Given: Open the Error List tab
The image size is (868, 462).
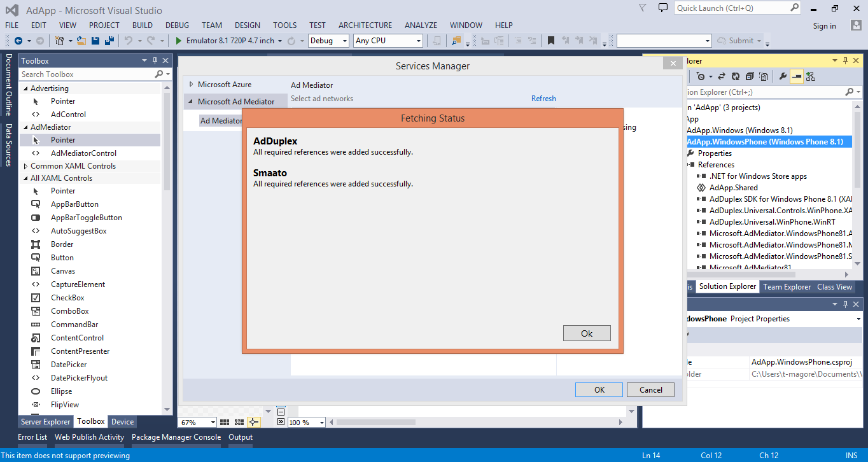Looking at the screenshot, I should 32,437.
